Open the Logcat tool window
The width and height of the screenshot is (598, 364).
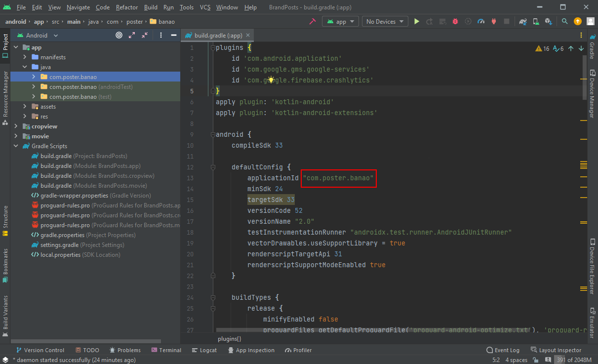click(x=203, y=350)
